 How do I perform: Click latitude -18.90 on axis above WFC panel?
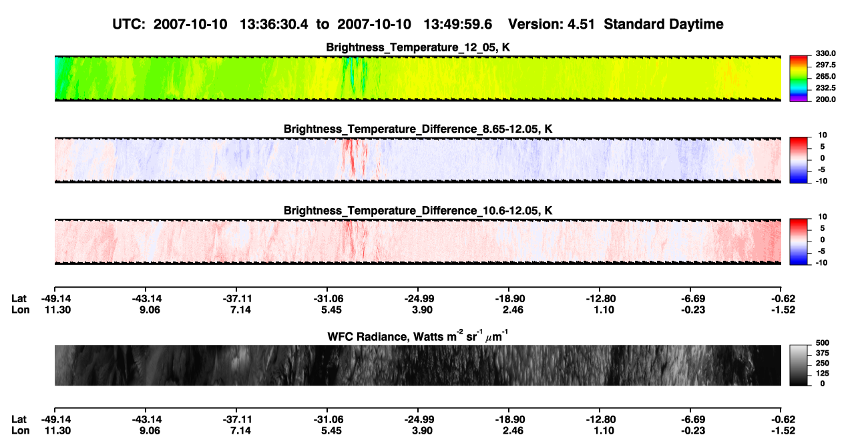point(509,298)
